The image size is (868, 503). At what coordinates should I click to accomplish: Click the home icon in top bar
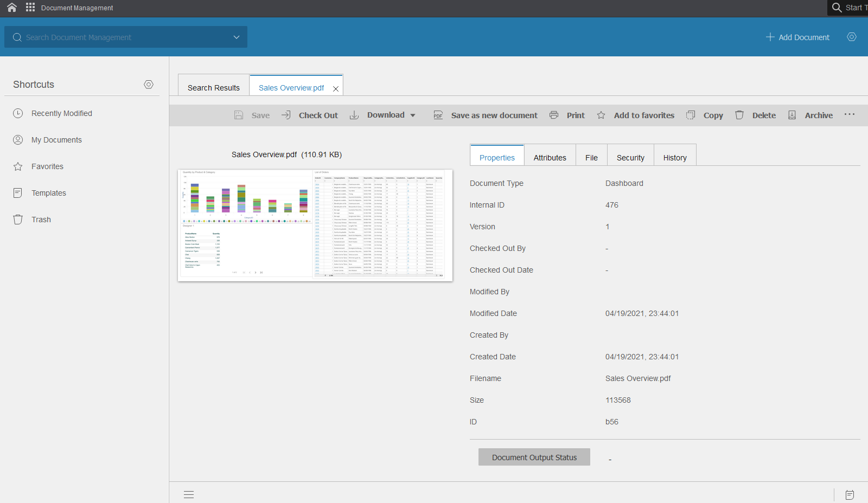12,8
